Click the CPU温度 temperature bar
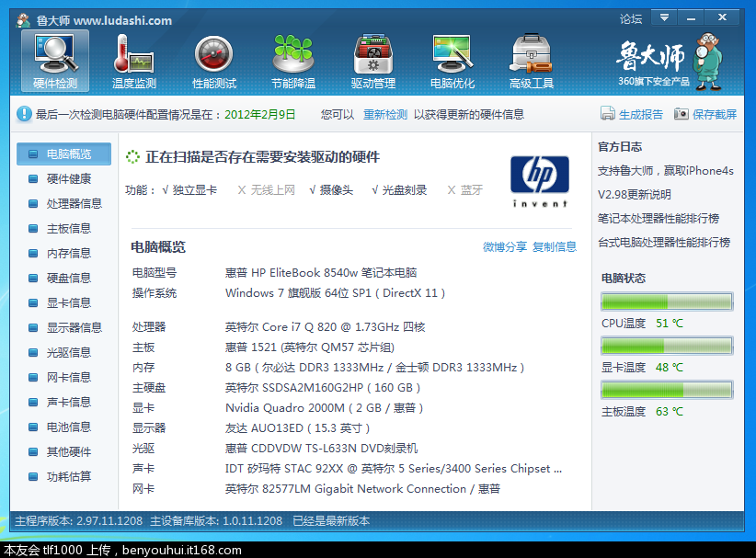Viewport: 756px width, 558px height. pos(667,302)
